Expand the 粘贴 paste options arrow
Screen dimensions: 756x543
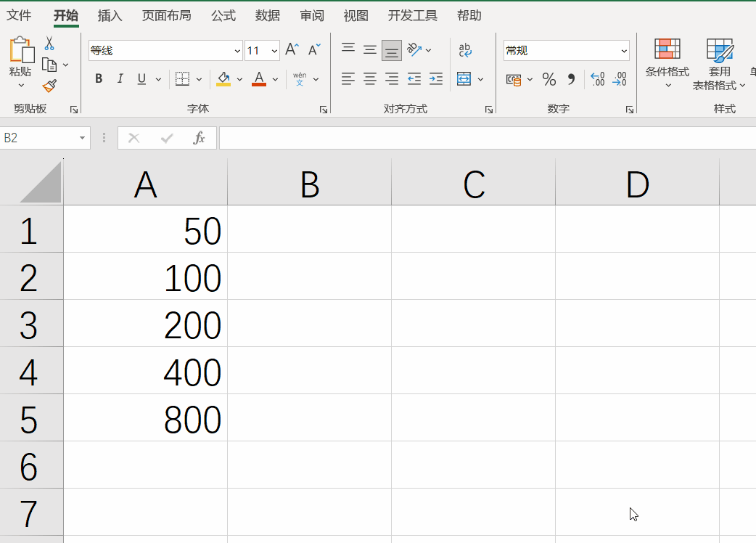21,86
